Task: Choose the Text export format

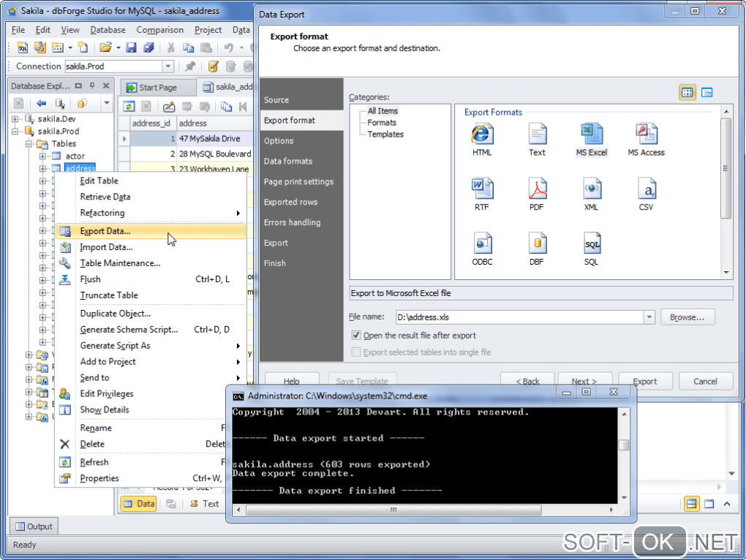Action: pos(537,140)
